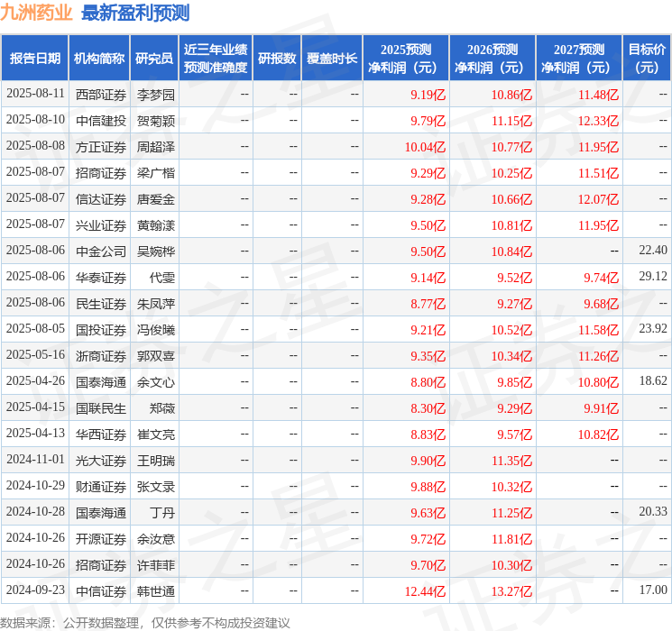Click the 最新盈利预测 heading text

coord(135,13)
